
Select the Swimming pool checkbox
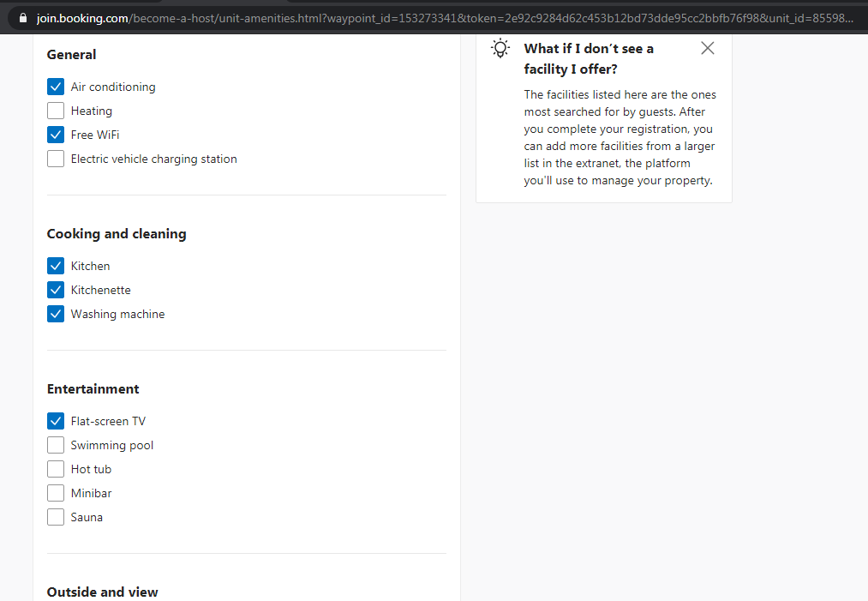tap(56, 445)
